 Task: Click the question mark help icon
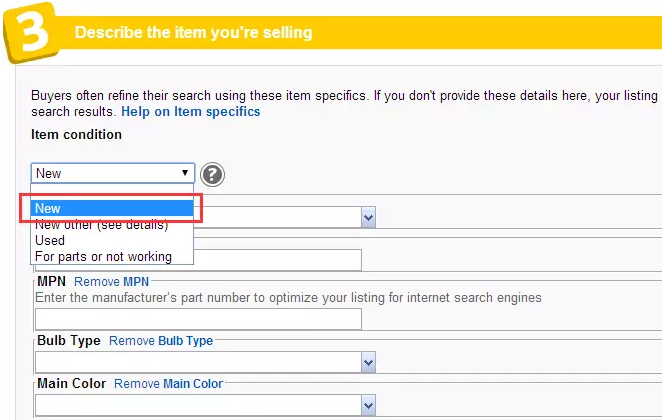pos(212,174)
